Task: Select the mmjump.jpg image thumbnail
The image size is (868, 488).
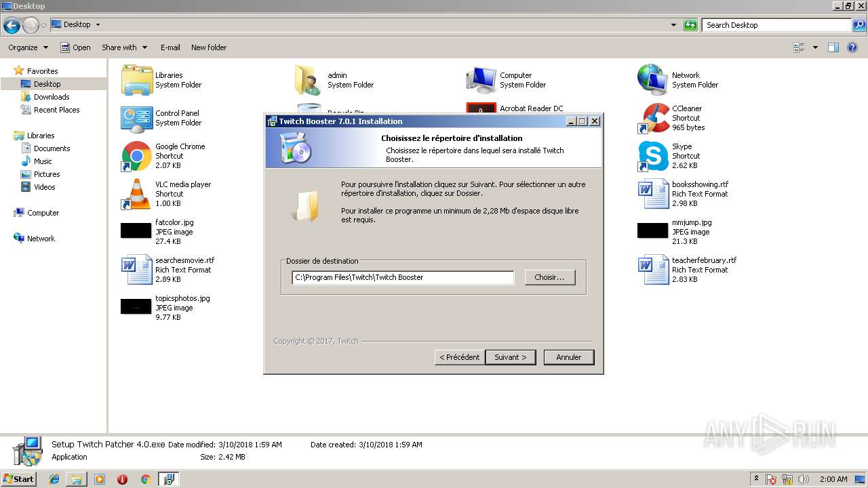Action: tap(653, 231)
